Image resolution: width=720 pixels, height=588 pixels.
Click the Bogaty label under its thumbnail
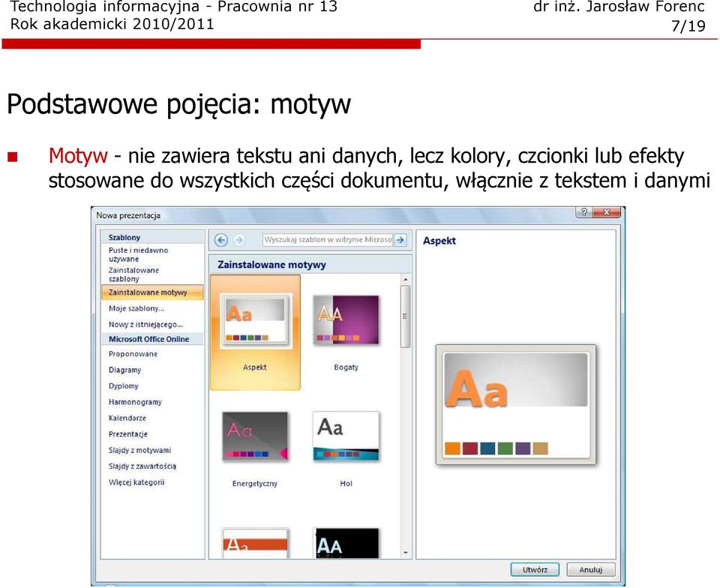(346, 367)
